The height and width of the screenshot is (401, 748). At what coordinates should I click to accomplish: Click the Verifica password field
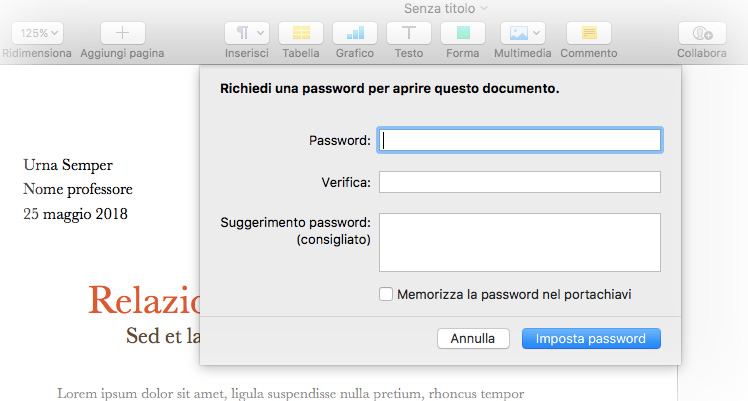click(x=520, y=182)
